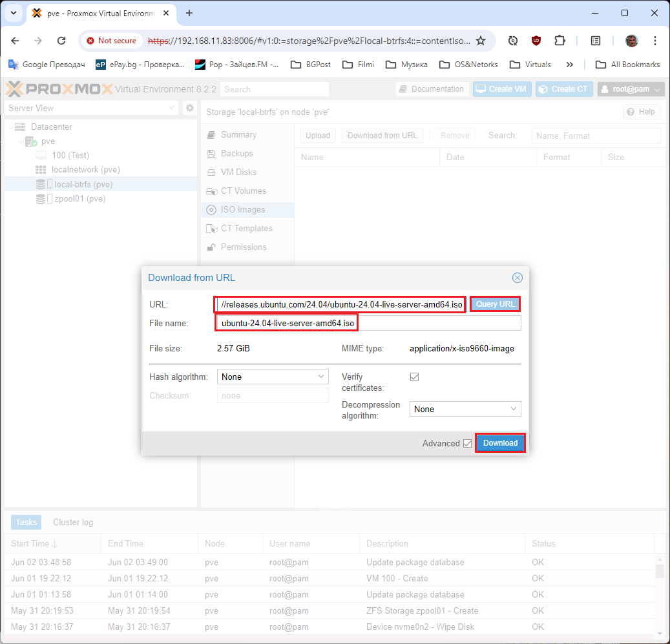Click Create VM button

tap(501, 89)
